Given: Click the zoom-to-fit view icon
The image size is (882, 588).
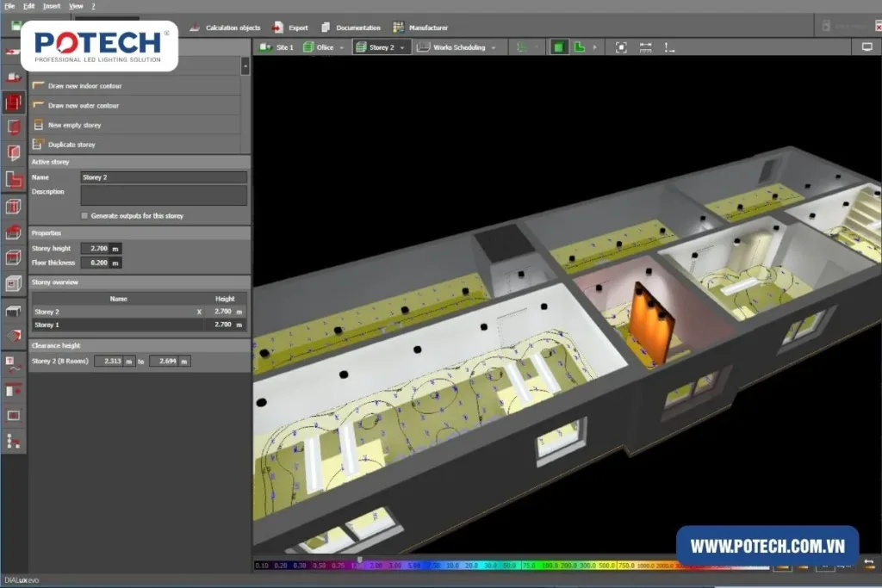Looking at the screenshot, I should coord(621,47).
